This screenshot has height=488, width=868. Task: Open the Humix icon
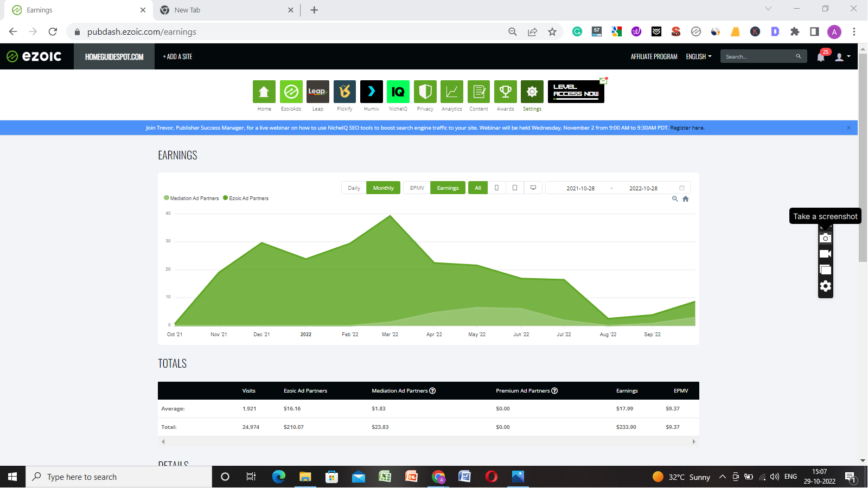372,92
